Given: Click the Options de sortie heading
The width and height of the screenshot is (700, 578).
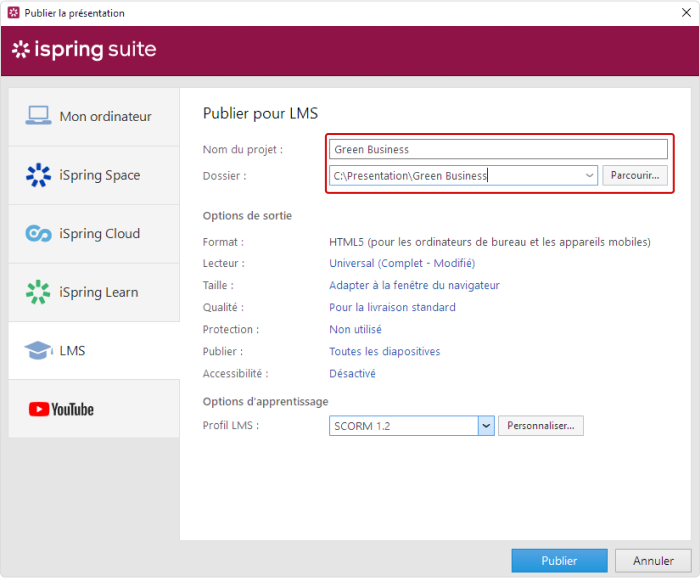Looking at the screenshot, I should (x=247, y=216).
